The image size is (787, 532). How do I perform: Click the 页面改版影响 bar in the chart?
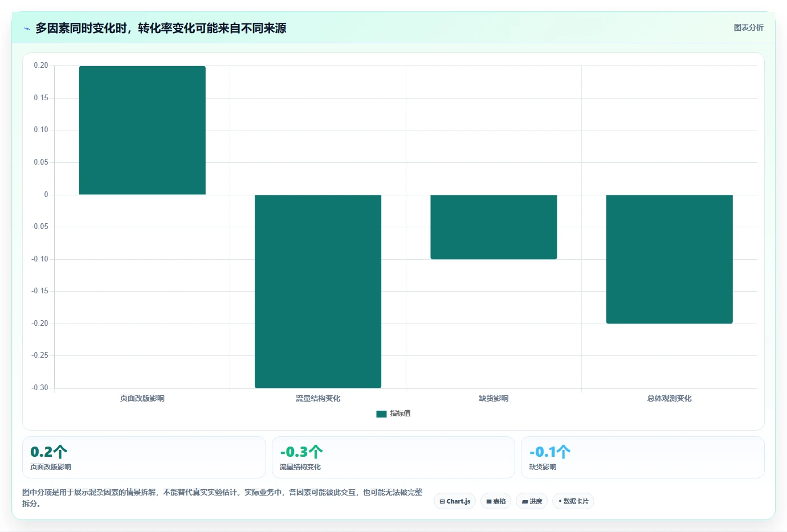142,130
